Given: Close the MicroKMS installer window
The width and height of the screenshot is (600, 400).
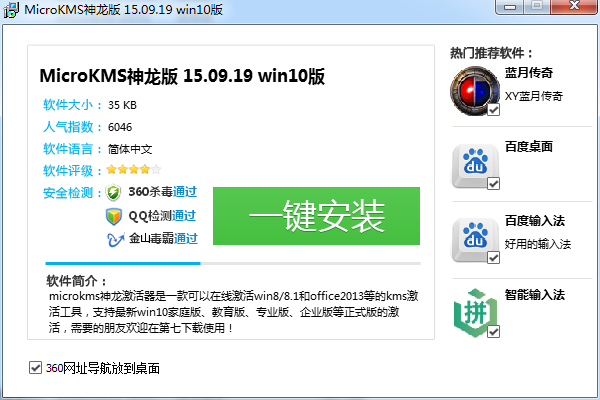Looking at the screenshot, I should 574,6.
